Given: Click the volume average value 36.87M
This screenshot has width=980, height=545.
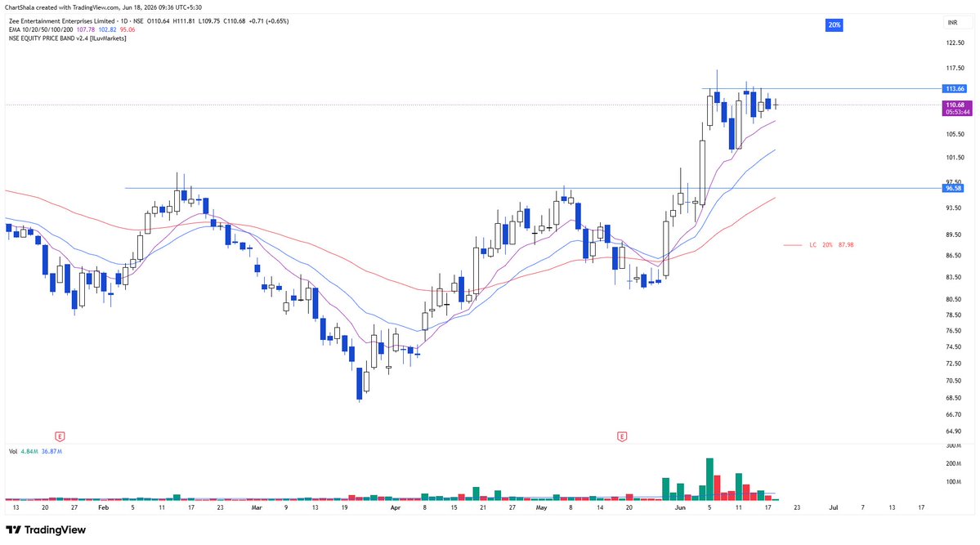Looking at the screenshot, I should (x=51, y=451).
